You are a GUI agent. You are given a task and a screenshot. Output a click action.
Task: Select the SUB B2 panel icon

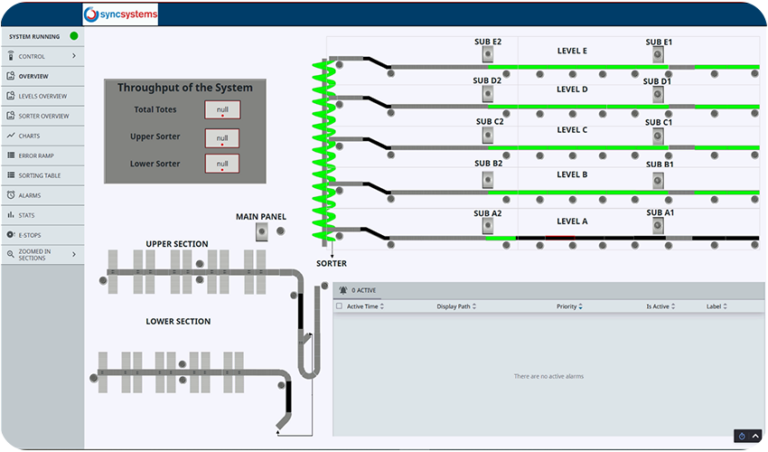tap(487, 180)
